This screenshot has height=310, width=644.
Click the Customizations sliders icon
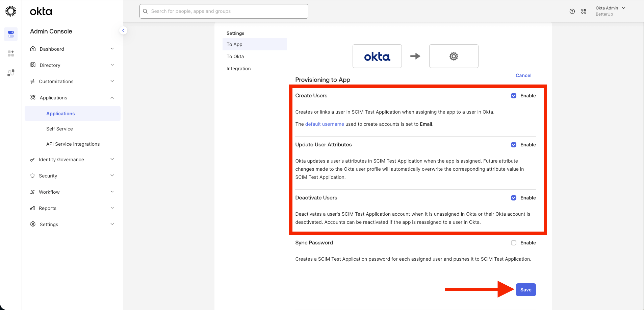[x=32, y=81]
